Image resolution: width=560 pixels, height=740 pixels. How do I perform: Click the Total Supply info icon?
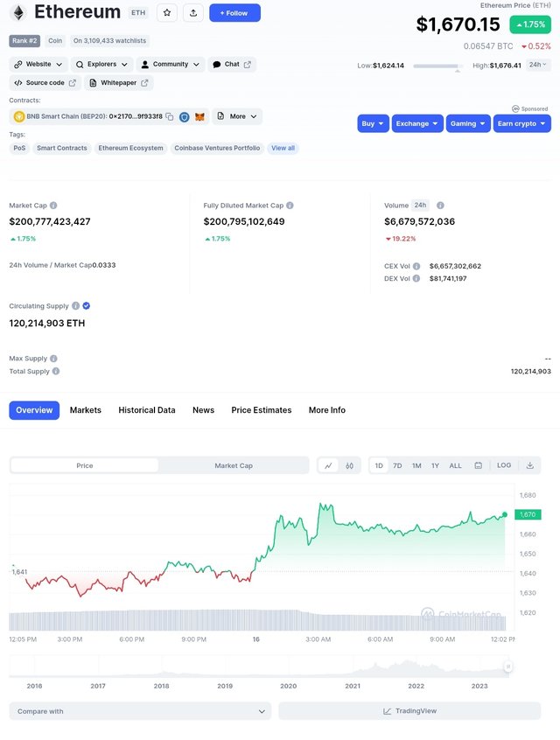[56, 371]
